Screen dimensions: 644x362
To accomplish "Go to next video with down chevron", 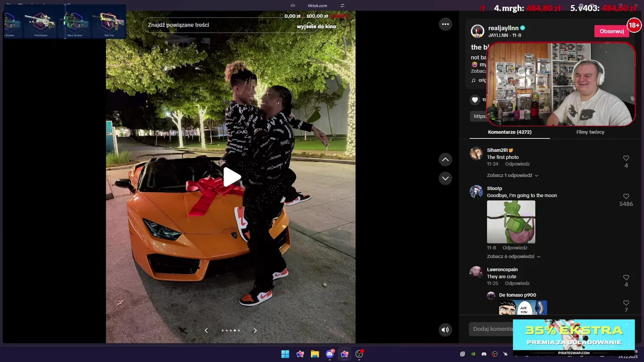I will (445, 178).
